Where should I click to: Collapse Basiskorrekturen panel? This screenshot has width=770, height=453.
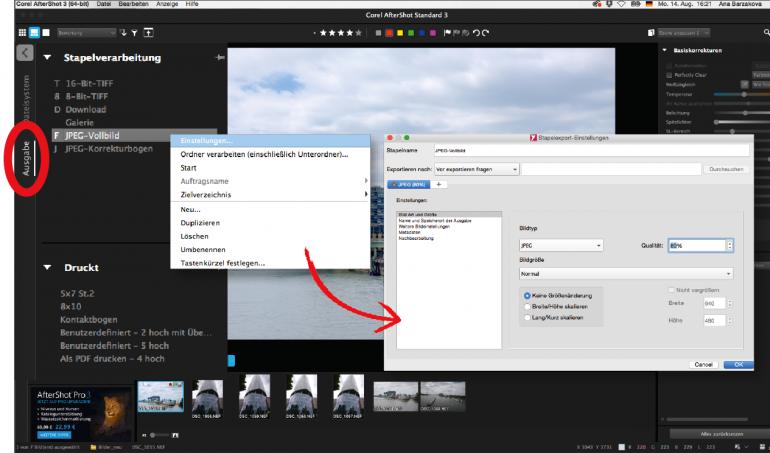[x=664, y=50]
